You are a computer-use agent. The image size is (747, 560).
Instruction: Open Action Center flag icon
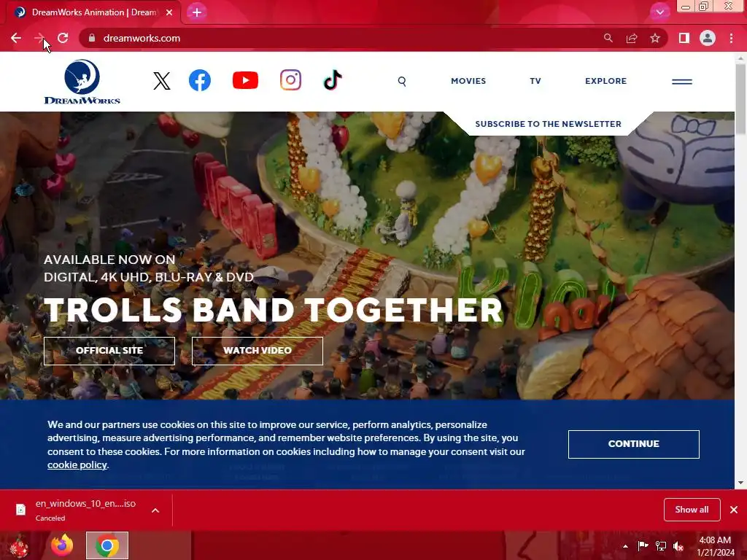point(643,545)
